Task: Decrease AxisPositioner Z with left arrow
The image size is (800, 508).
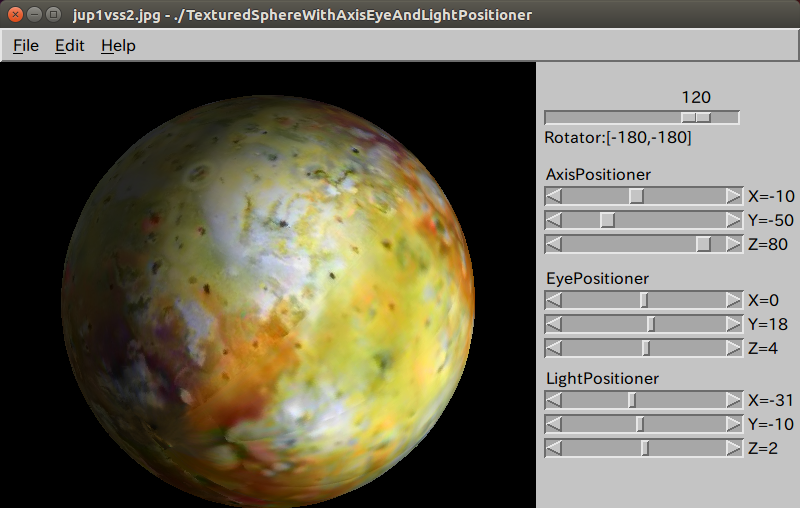Action: 554,244
